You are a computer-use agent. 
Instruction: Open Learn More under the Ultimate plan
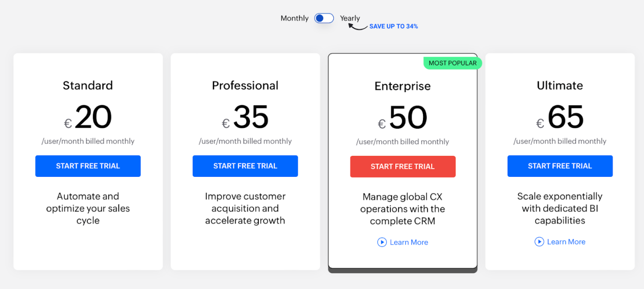point(566,242)
